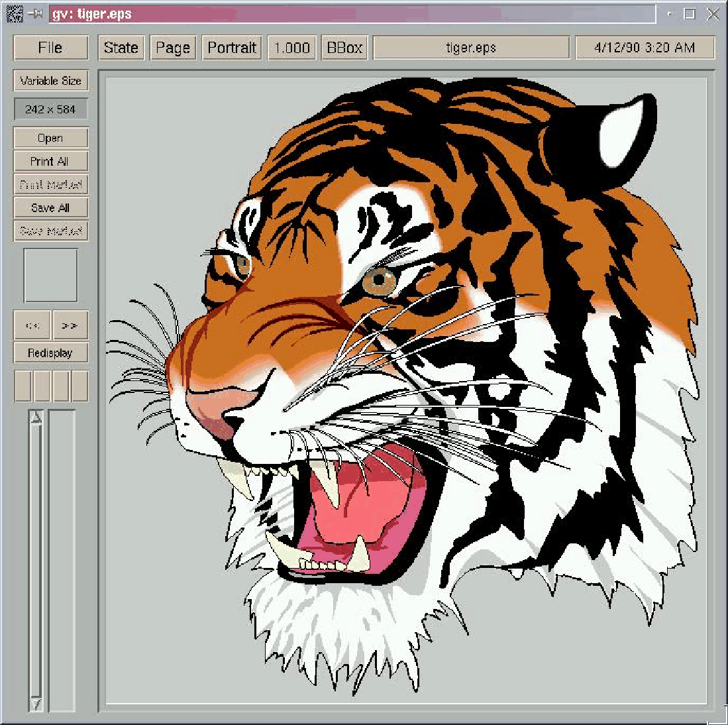
Task: Maximize the gv window
Action: coord(690,14)
